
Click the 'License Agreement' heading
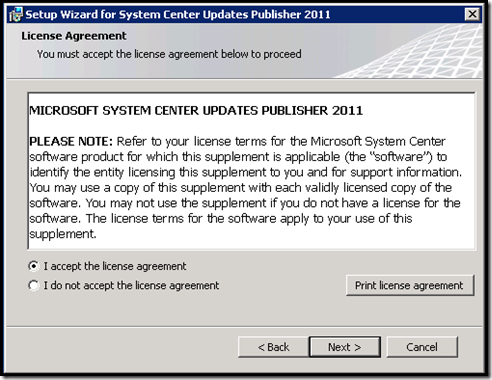click(x=74, y=36)
